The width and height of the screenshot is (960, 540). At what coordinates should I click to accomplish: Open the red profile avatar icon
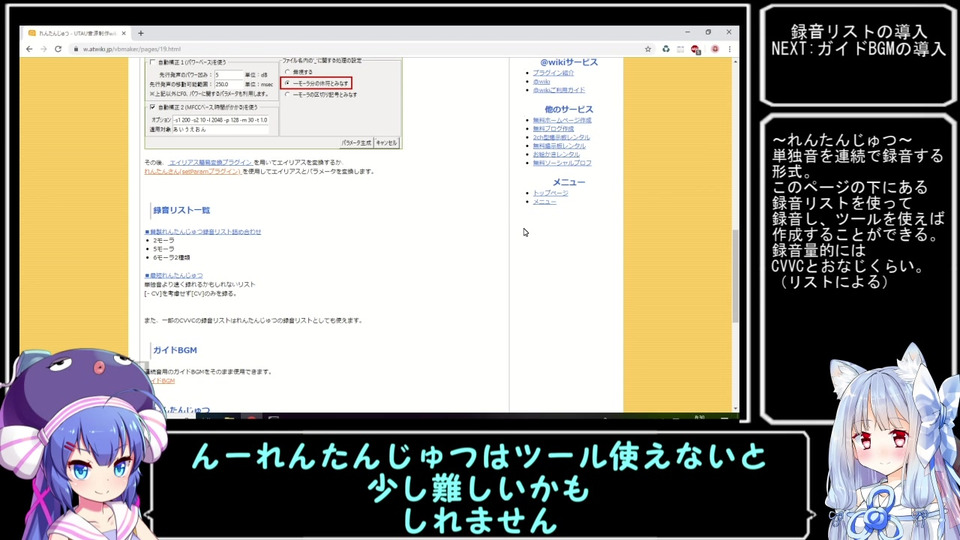714,49
